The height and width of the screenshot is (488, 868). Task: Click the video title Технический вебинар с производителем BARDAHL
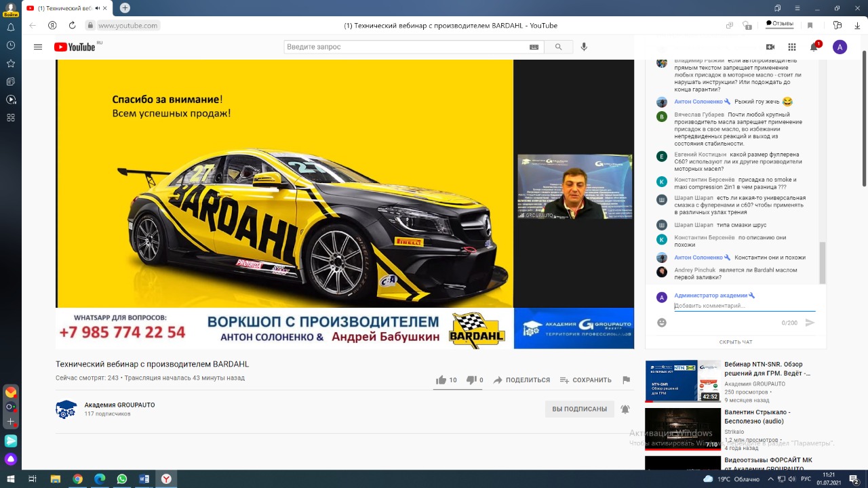coord(153,364)
